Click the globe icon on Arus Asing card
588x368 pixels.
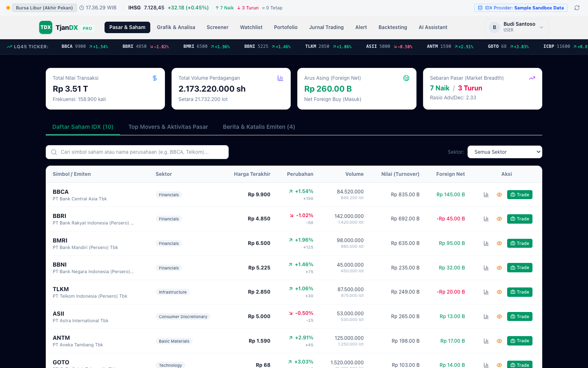[406, 78]
